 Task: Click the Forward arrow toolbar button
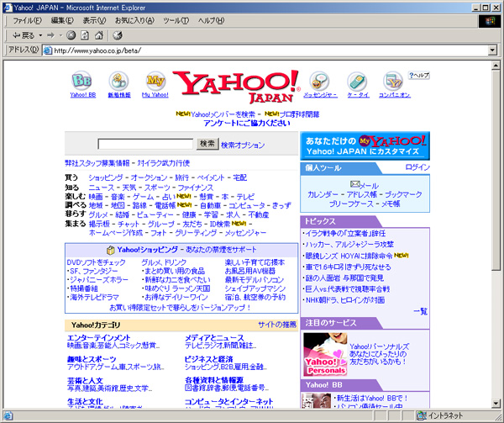50,35
